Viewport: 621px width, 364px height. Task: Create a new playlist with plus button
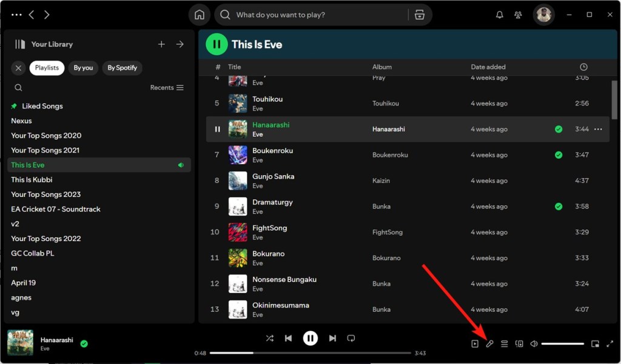click(x=161, y=44)
